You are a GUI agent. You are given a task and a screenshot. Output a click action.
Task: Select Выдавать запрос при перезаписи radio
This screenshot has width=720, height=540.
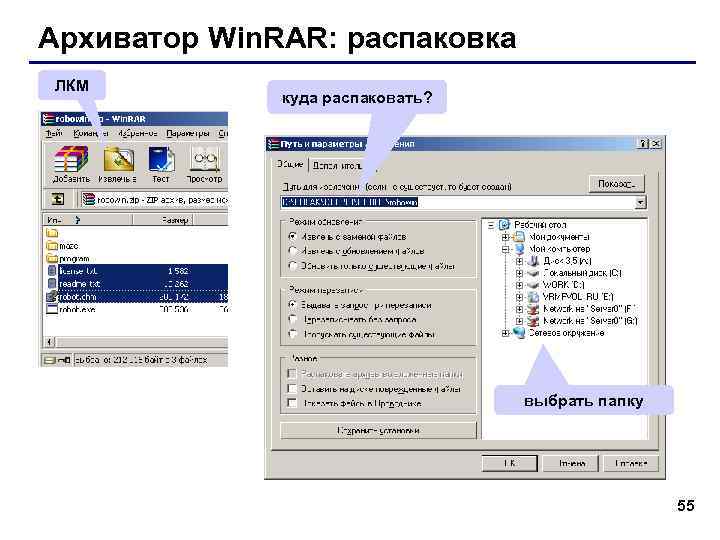coord(292,305)
